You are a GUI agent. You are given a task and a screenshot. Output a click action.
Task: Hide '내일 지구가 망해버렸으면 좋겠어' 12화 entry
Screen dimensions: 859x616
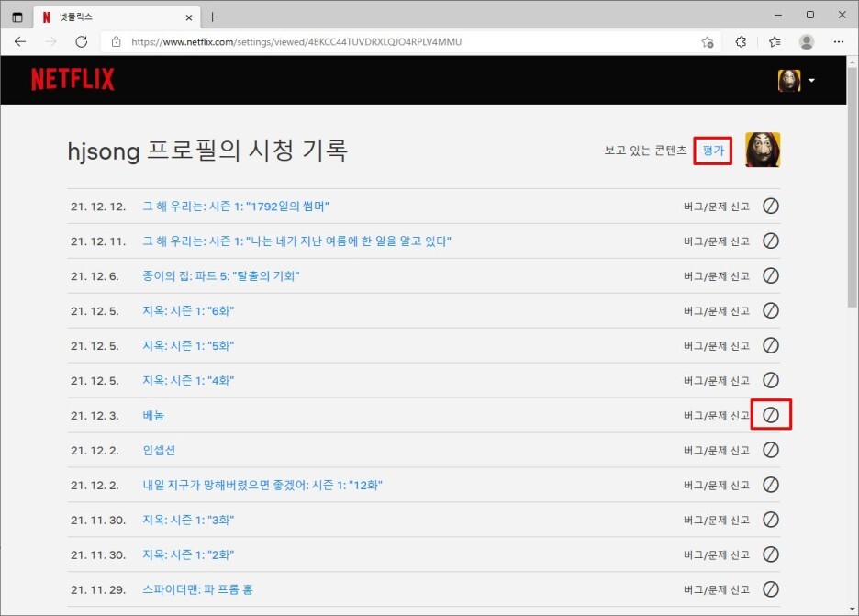point(771,485)
